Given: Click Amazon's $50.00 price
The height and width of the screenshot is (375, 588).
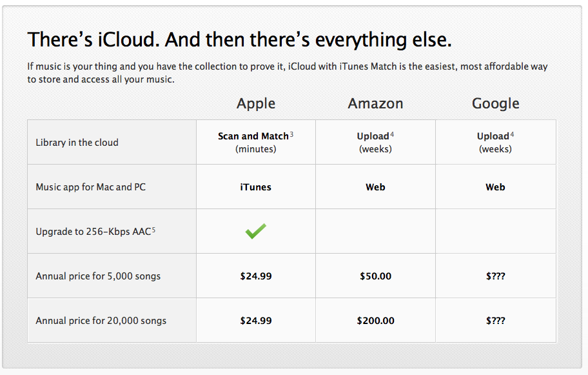Looking at the screenshot, I should click(x=375, y=276).
